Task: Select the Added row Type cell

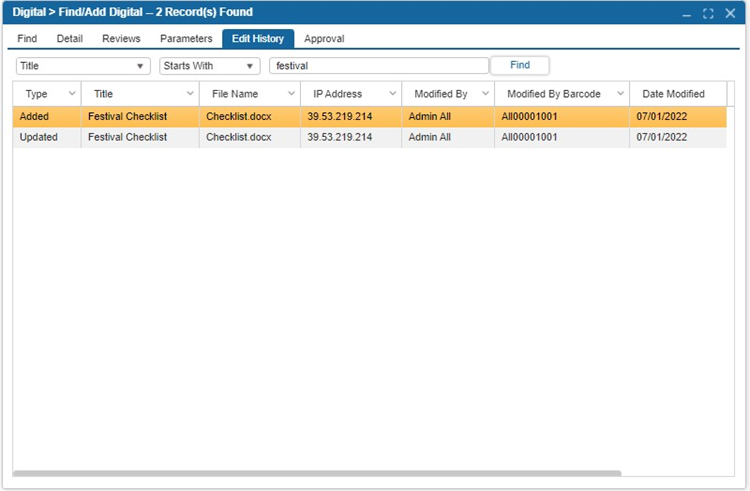Action: click(x=47, y=116)
